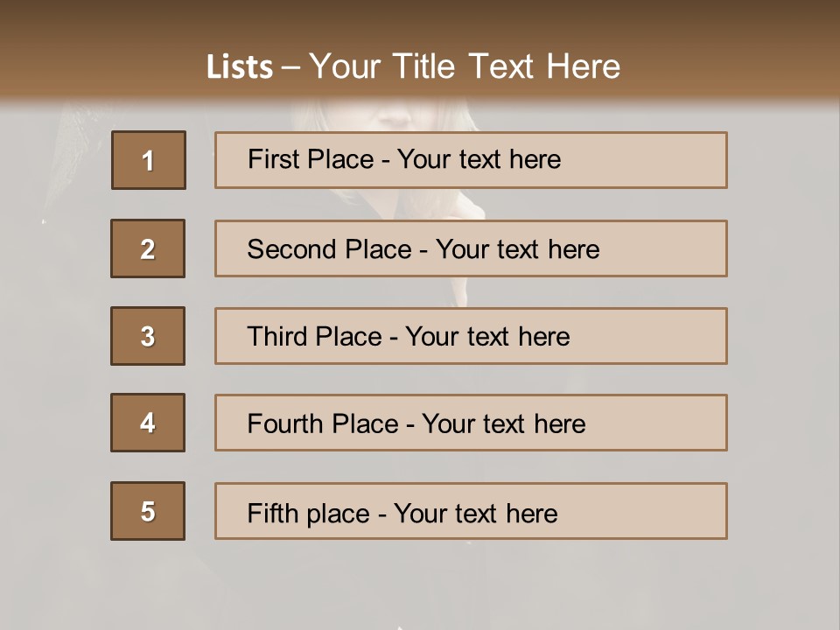Click the "Your Title Text Here" title text
Viewport: 840px width, 630px height.
click(x=465, y=66)
